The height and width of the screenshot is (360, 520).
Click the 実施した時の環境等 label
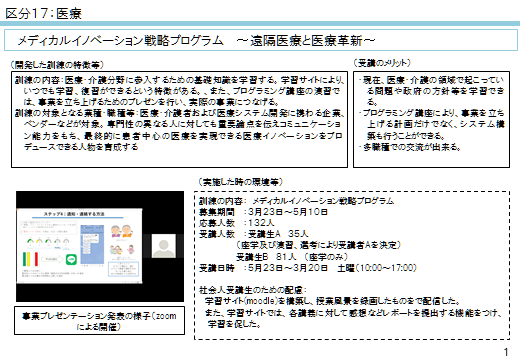[x=240, y=182]
